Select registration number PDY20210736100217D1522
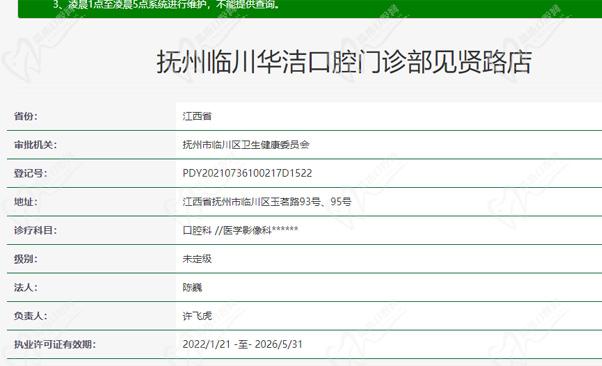 point(247,173)
